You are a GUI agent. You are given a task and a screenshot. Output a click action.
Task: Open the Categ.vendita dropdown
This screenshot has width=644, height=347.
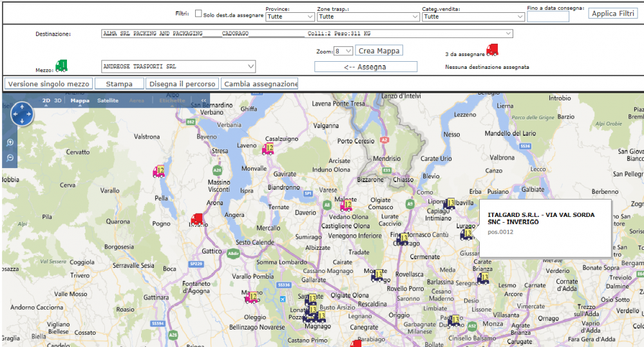click(x=473, y=17)
